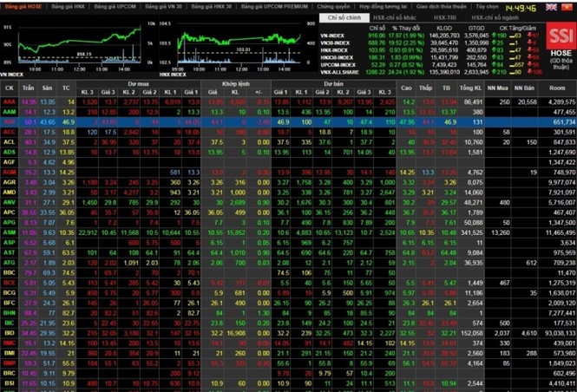Open the Tùy chọn menu

tap(487, 7)
